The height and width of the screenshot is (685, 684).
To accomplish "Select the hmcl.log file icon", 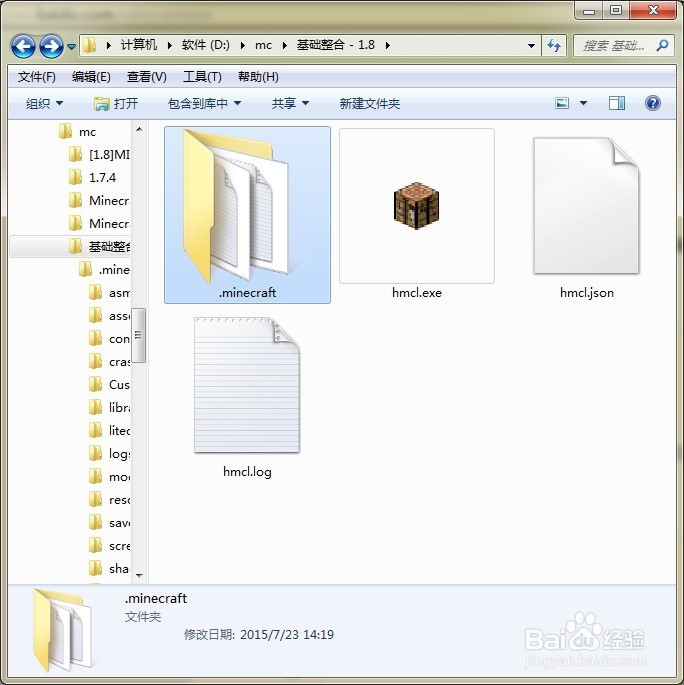I will pos(247,385).
